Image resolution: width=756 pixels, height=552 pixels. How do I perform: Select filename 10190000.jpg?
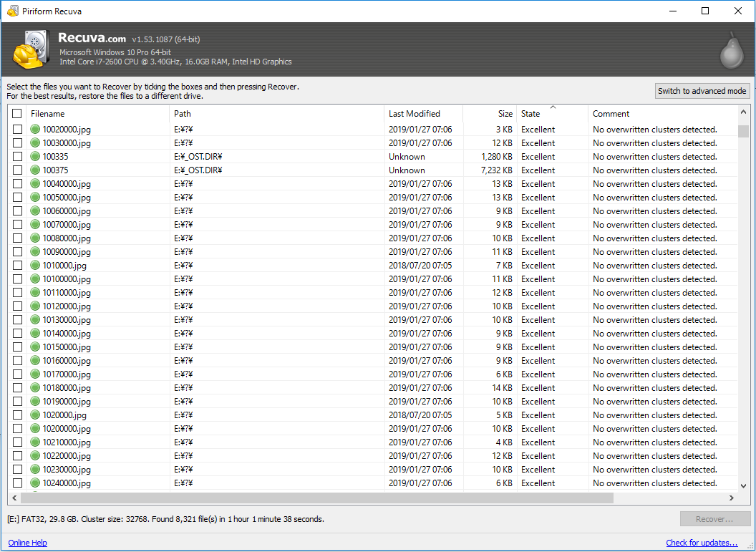tap(67, 401)
